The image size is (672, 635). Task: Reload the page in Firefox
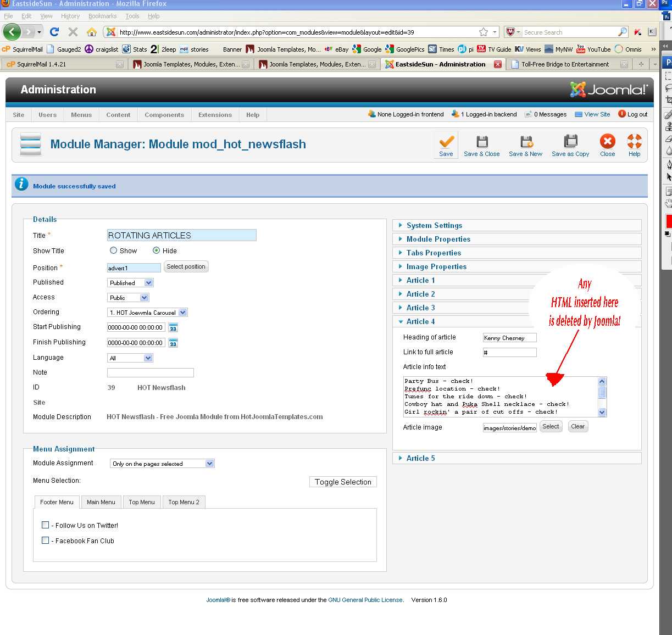point(54,32)
